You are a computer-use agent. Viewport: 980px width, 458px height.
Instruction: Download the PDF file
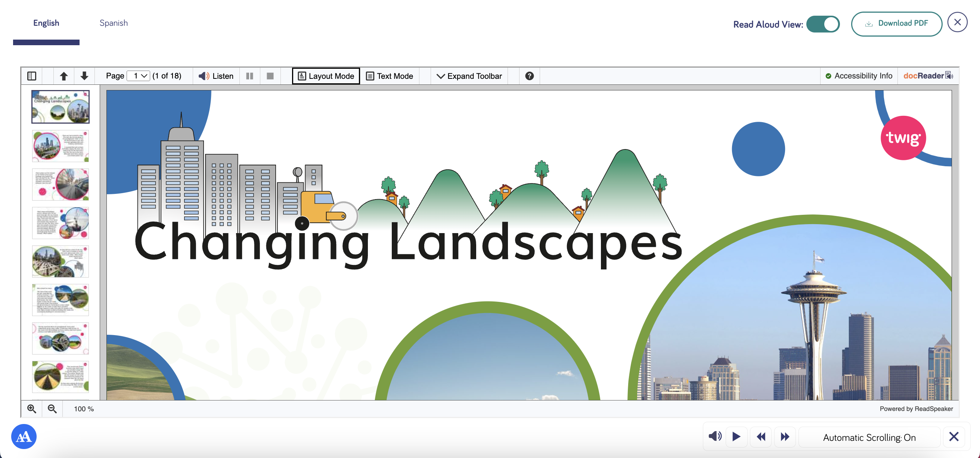click(896, 24)
